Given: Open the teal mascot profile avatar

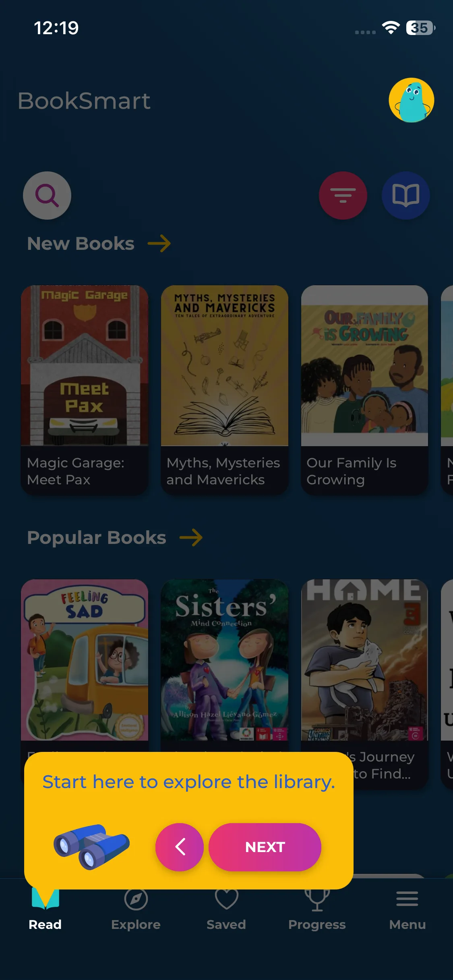Looking at the screenshot, I should (412, 100).
